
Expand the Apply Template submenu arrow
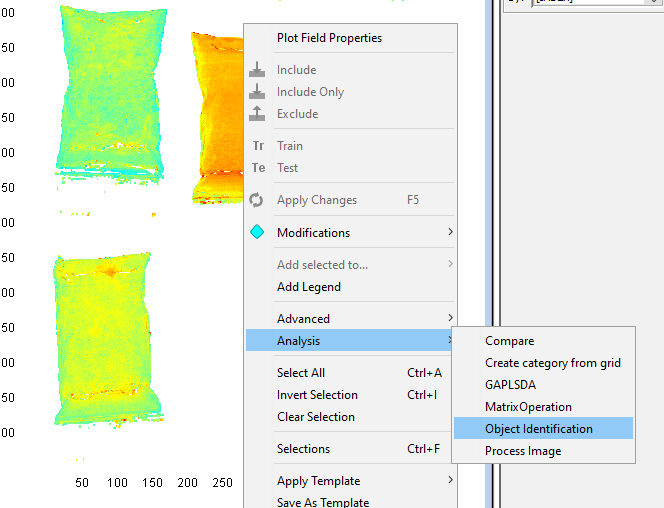[x=450, y=481]
